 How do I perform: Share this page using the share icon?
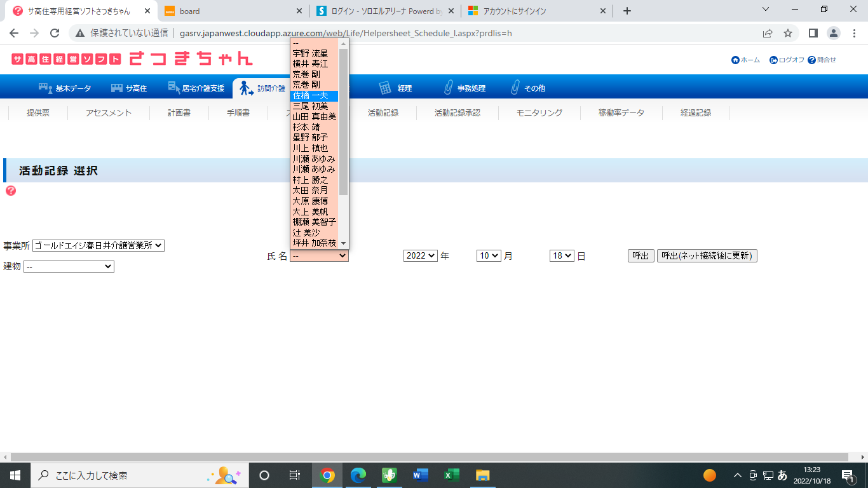pyautogui.click(x=768, y=33)
